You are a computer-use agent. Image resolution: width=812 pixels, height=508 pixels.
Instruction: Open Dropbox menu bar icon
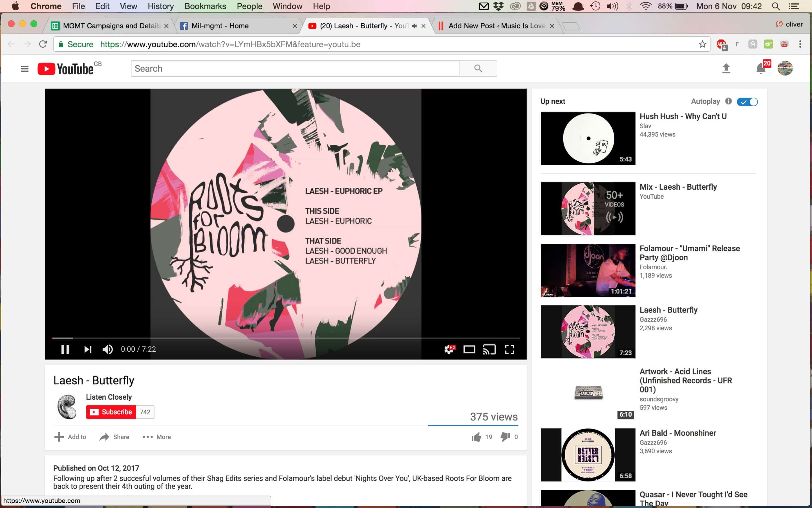click(x=499, y=6)
